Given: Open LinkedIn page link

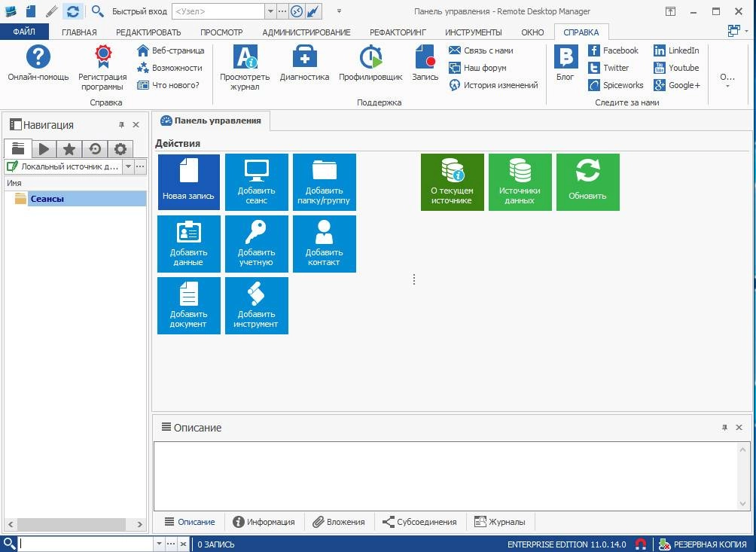Looking at the screenshot, I should [676, 50].
